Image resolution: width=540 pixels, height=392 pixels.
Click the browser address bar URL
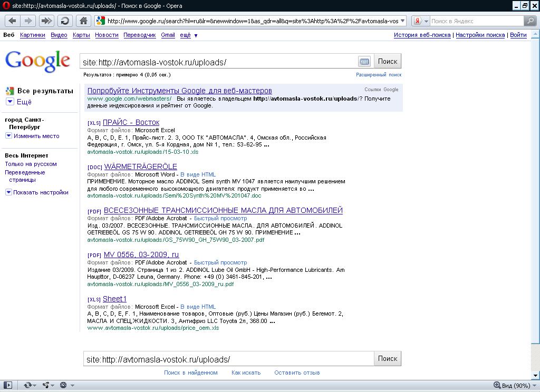pos(253,21)
